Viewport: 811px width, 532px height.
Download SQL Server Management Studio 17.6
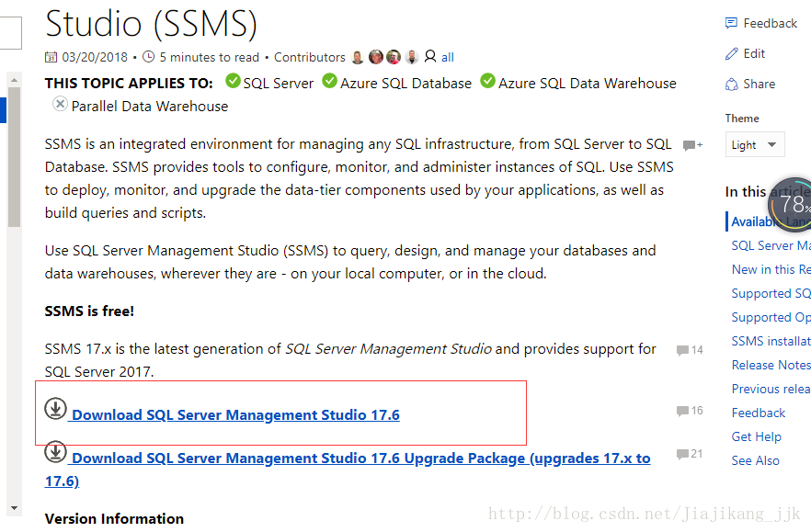235,415
